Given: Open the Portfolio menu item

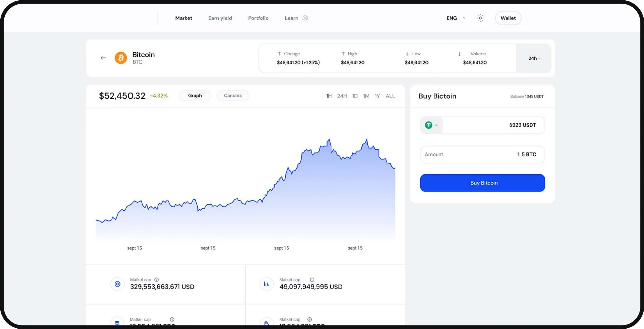Looking at the screenshot, I should (258, 18).
